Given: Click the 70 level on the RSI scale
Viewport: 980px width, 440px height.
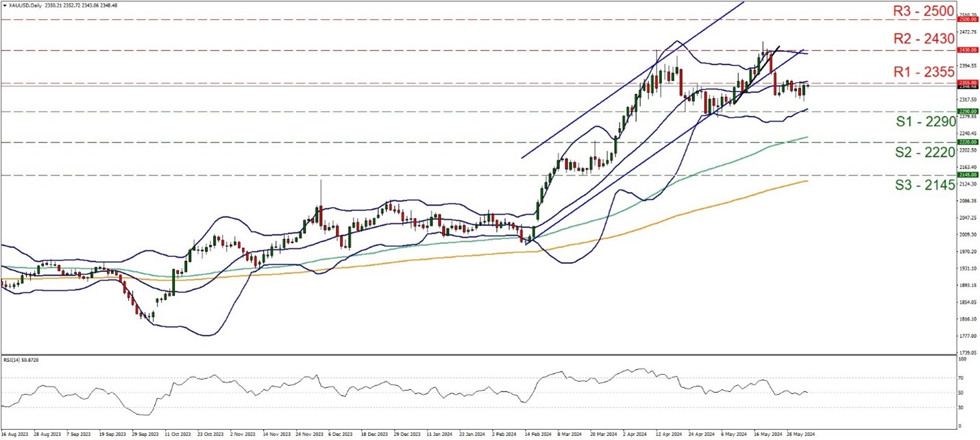Looking at the screenshot, I should point(961,378).
